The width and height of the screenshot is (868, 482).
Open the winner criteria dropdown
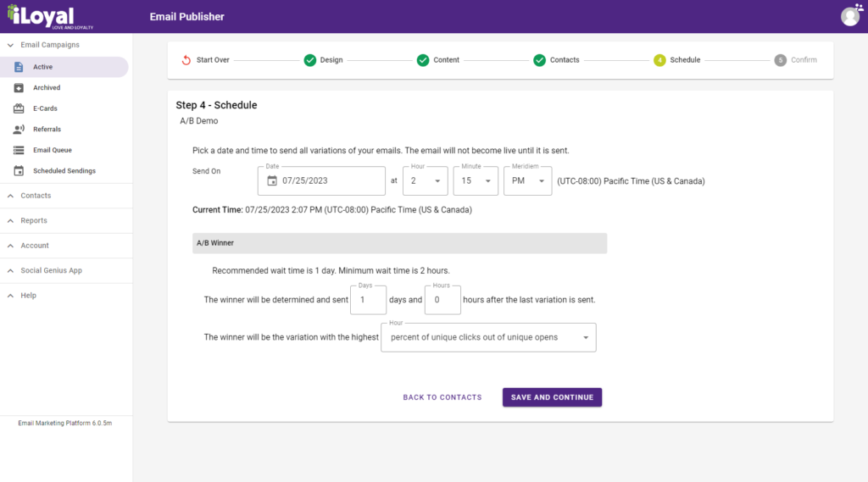tap(488, 337)
